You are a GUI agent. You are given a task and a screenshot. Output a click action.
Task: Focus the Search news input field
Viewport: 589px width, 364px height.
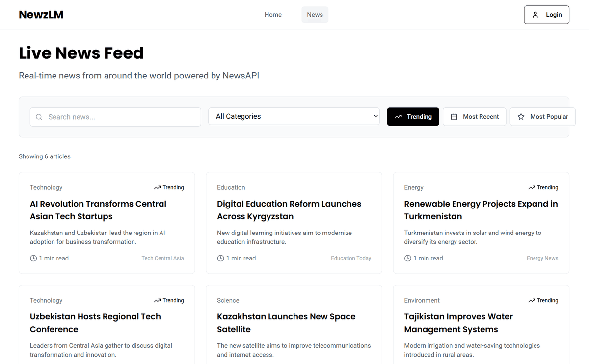tap(115, 117)
